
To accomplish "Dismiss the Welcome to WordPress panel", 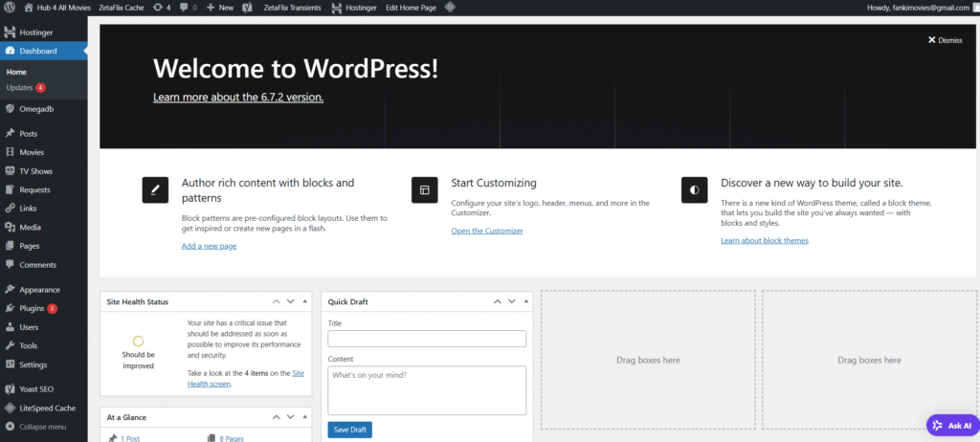I will (945, 40).
